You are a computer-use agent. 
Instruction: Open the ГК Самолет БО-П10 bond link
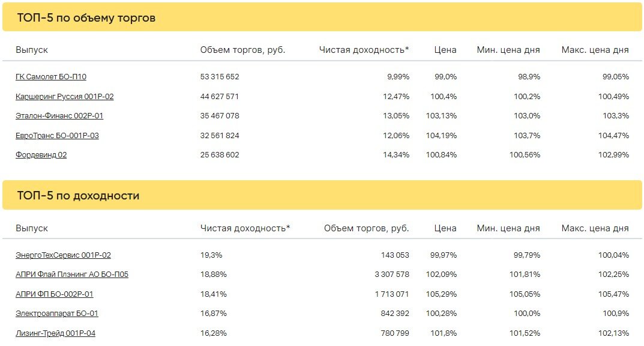pyautogui.click(x=51, y=77)
